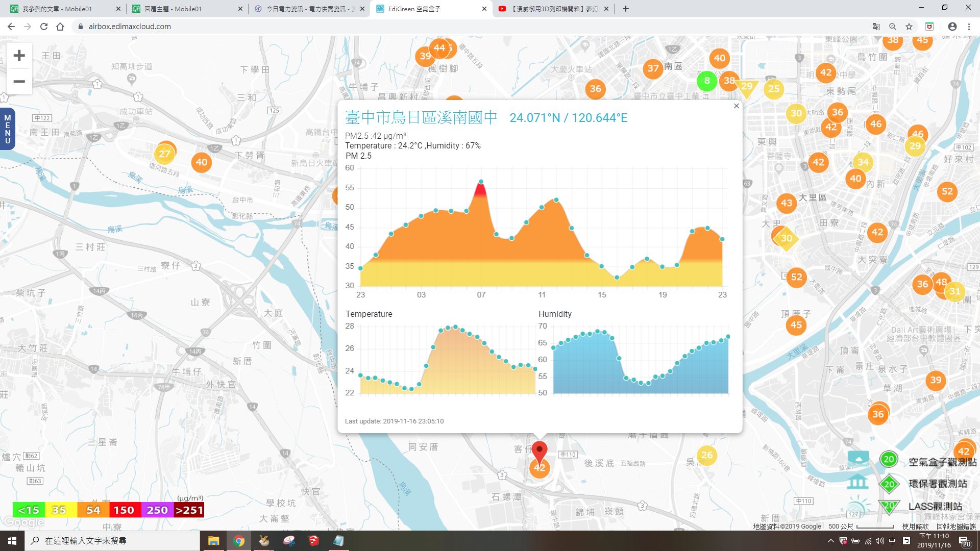
Task: Click orange 54 legend color swatch
Action: [x=93, y=510]
